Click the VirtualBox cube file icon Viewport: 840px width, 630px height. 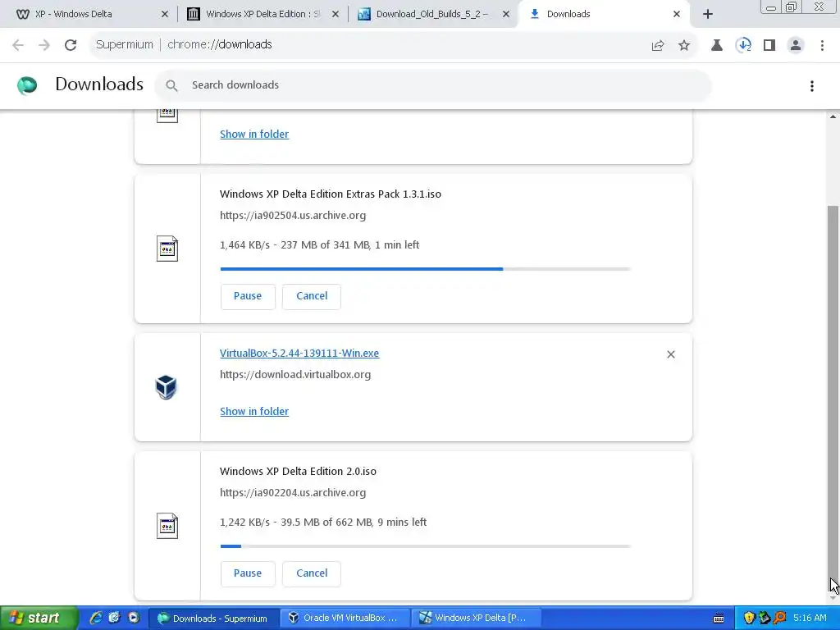(x=166, y=387)
